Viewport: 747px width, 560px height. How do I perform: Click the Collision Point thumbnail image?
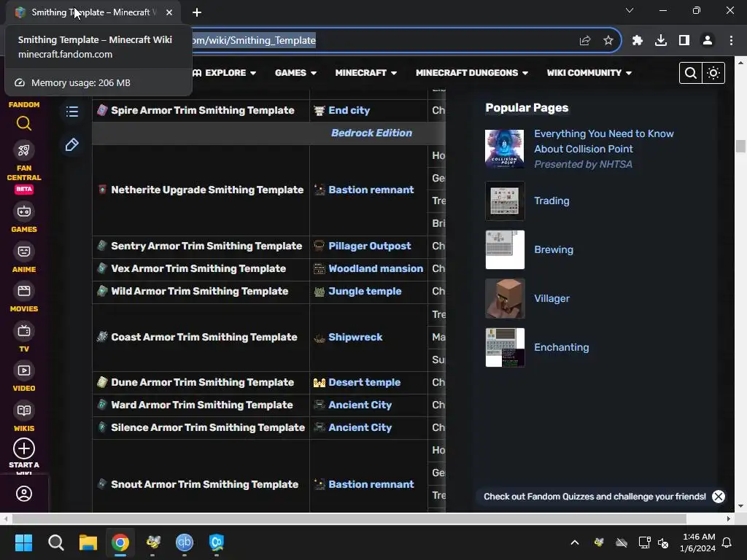point(505,149)
